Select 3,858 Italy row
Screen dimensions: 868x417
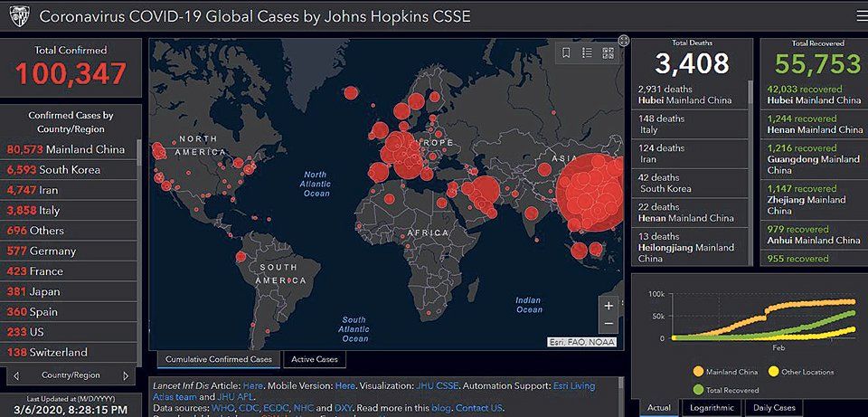(68, 211)
